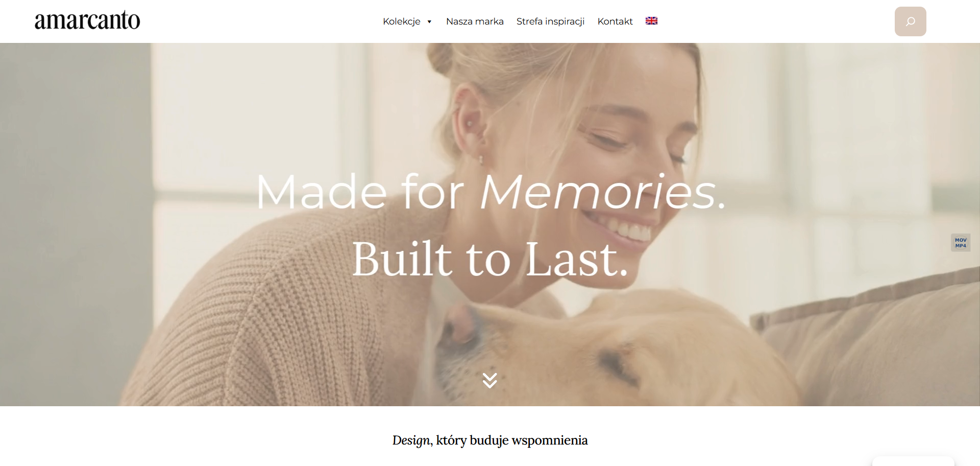Click the double chevron scroll-down arrow

pyautogui.click(x=489, y=381)
